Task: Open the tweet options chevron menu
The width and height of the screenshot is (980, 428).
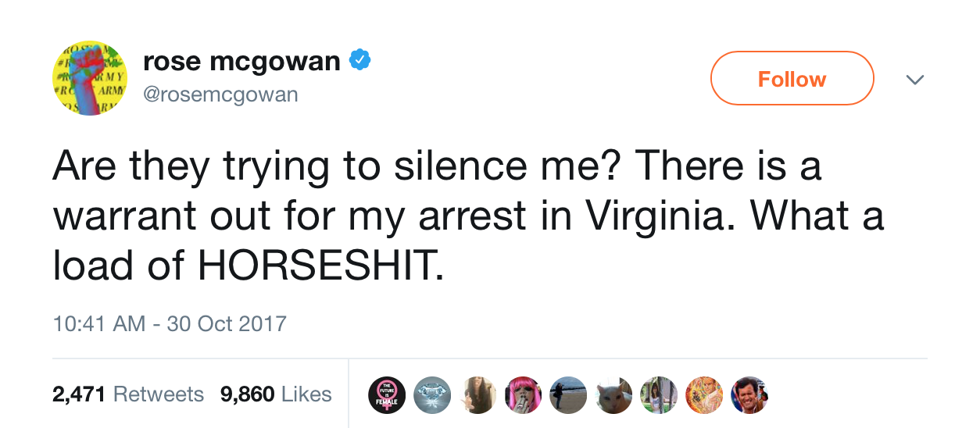Action: tap(914, 80)
